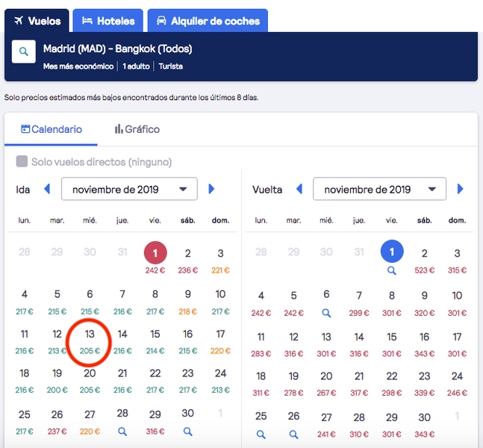Open the search magnifier button beside Madrid

tap(24, 52)
